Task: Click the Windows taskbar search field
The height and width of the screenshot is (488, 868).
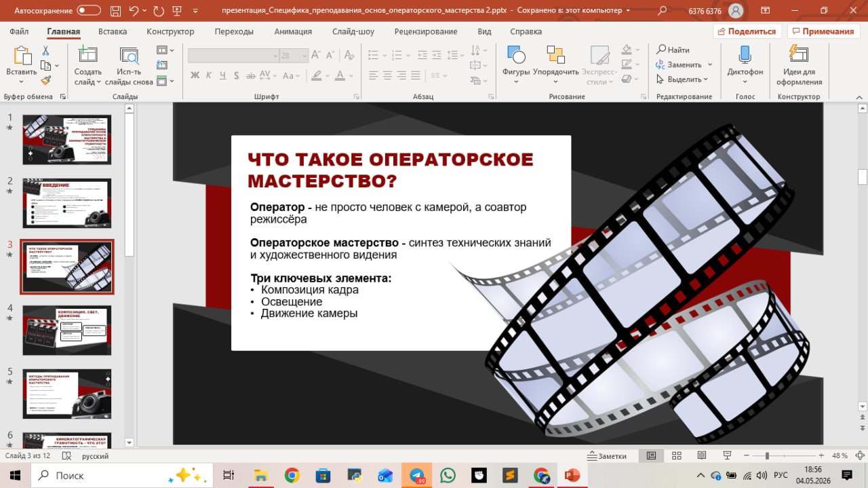Action: tap(122, 475)
